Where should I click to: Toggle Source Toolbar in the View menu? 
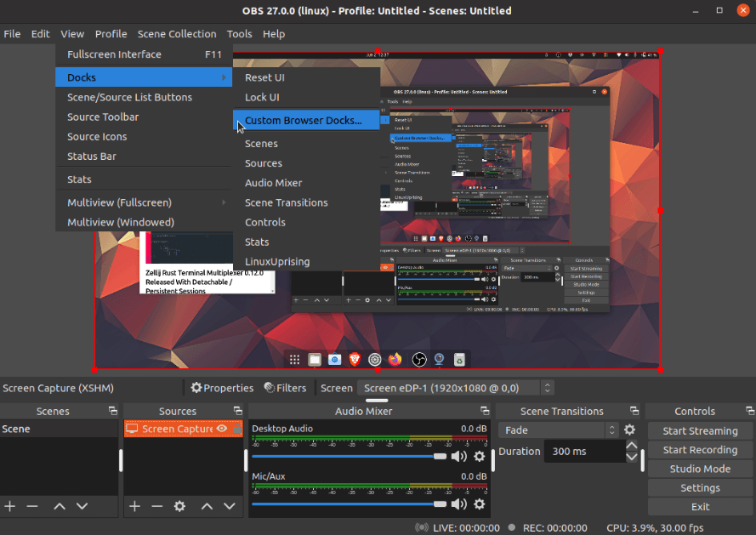[x=144, y=117]
